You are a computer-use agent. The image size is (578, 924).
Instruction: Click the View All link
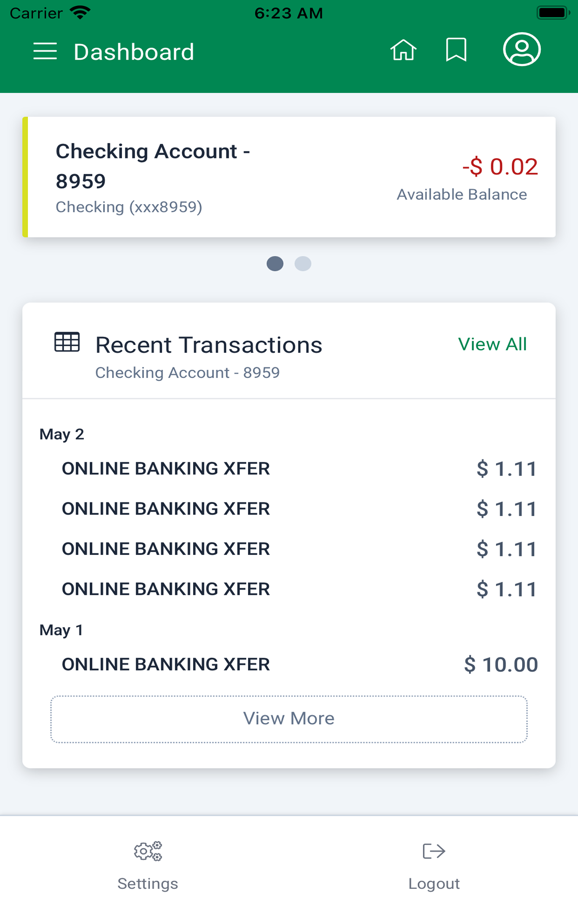coord(492,345)
